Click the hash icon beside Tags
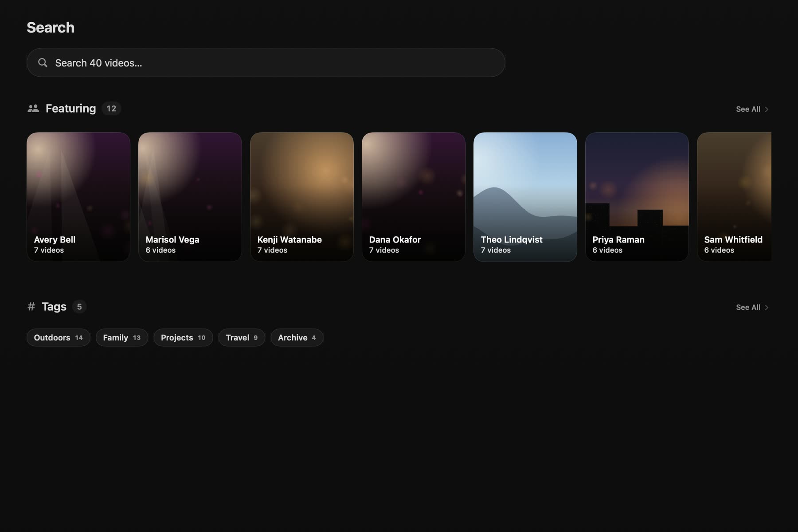 pyautogui.click(x=31, y=306)
